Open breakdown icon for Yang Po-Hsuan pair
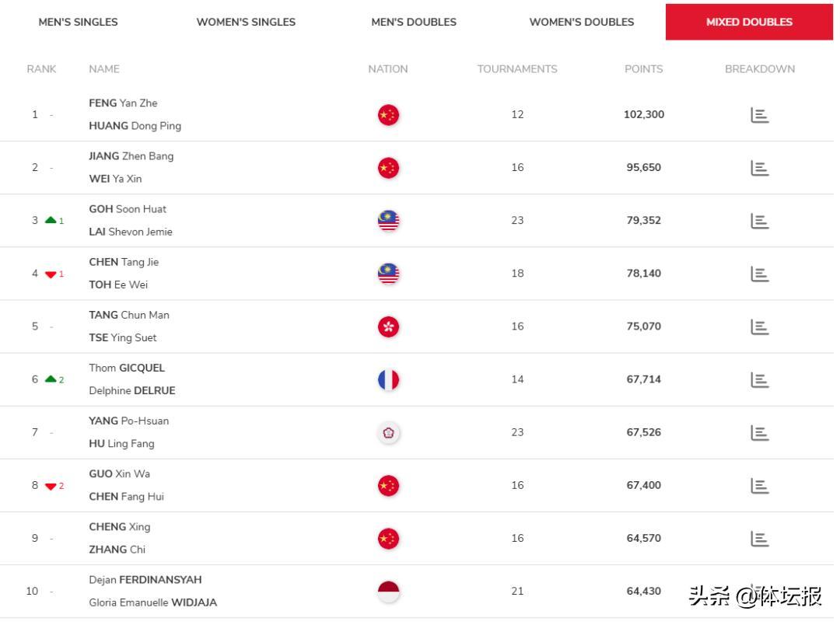 click(x=759, y=432)
